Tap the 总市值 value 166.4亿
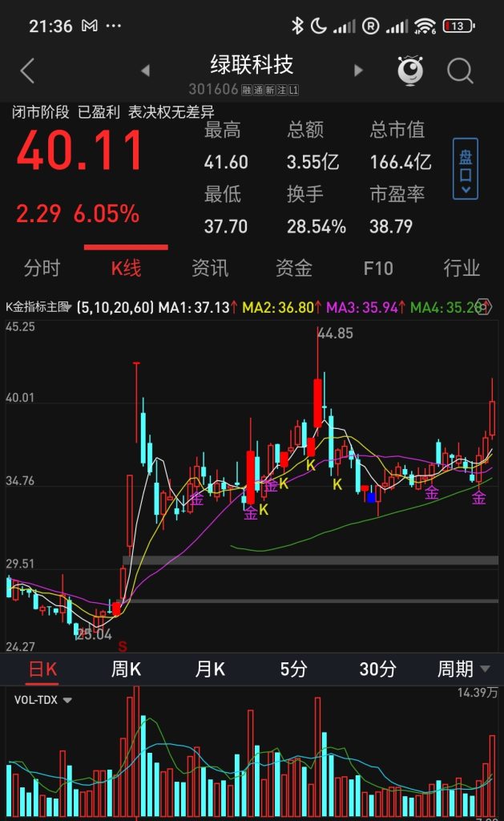 pyautogui.click(x=401, y=162)
